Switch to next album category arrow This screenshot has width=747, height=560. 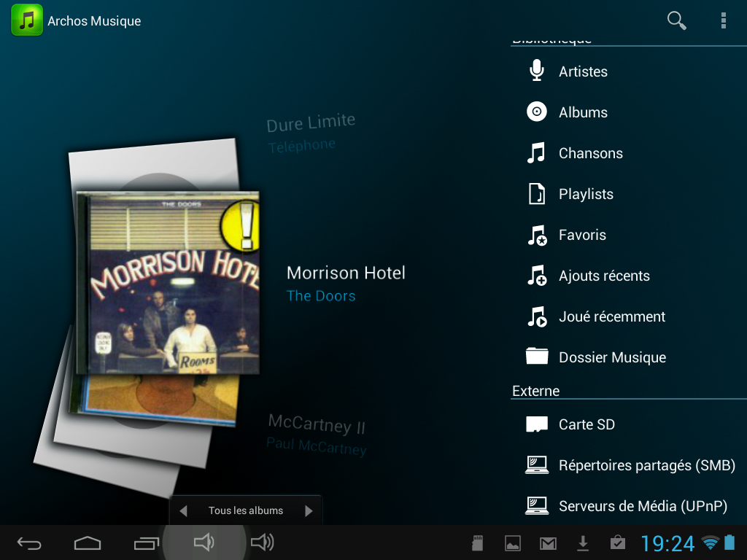coord(309,510)
